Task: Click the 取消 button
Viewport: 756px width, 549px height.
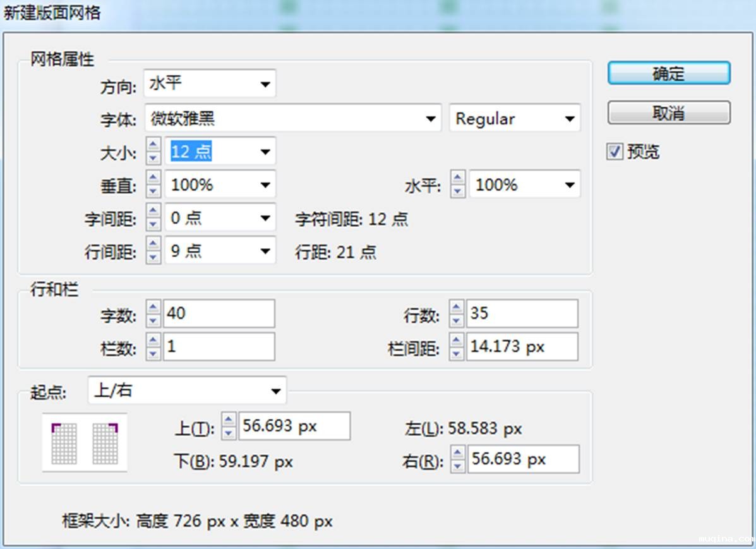Action: pos(668,113)
